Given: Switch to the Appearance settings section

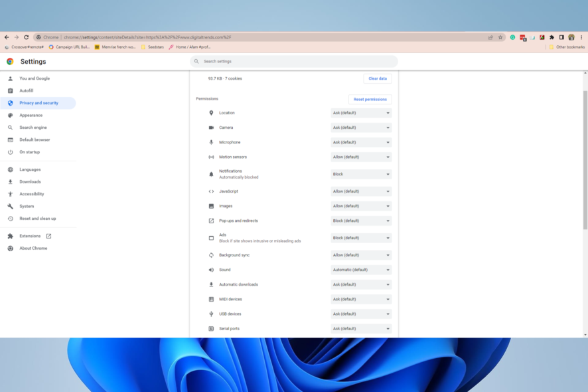Looking at the screenshot, I should click(x=29, y=115).
